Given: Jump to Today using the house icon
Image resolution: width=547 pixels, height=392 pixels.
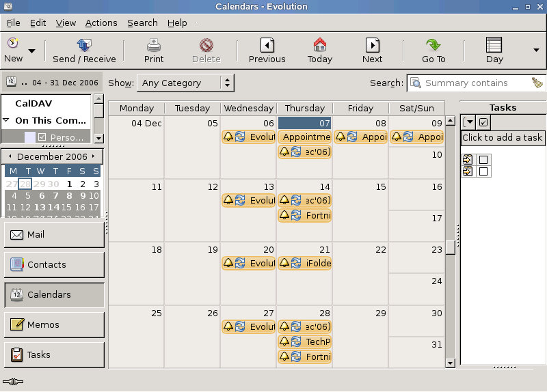Looking at the screenshot, I should (x=319, y=46).
